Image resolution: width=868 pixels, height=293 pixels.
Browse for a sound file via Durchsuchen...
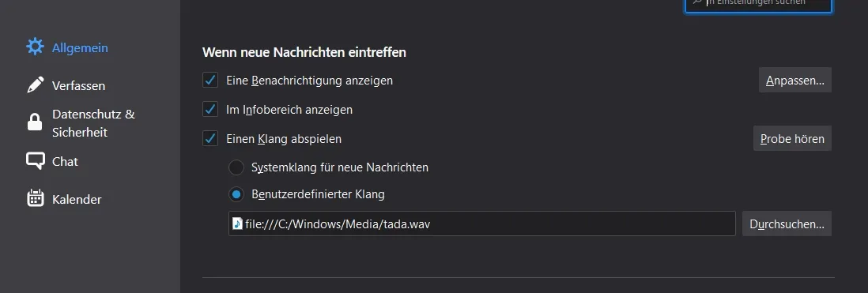787,224
